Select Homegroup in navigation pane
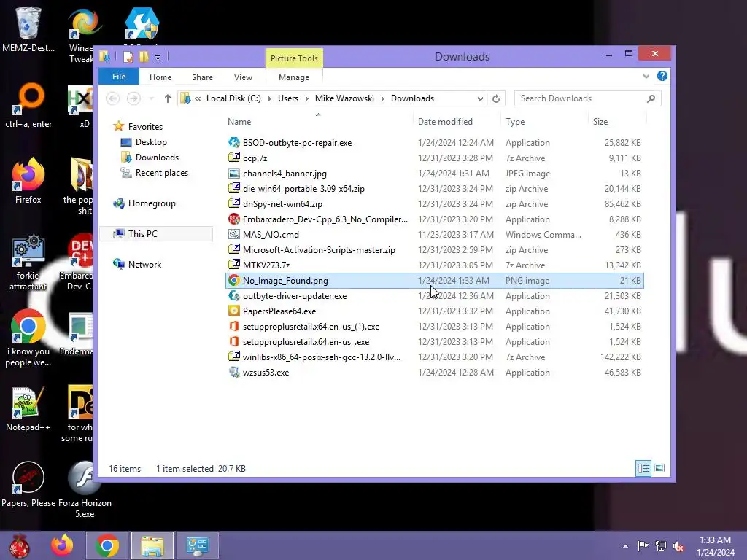This screenshot has height=560, width=747. coord(152,203)
